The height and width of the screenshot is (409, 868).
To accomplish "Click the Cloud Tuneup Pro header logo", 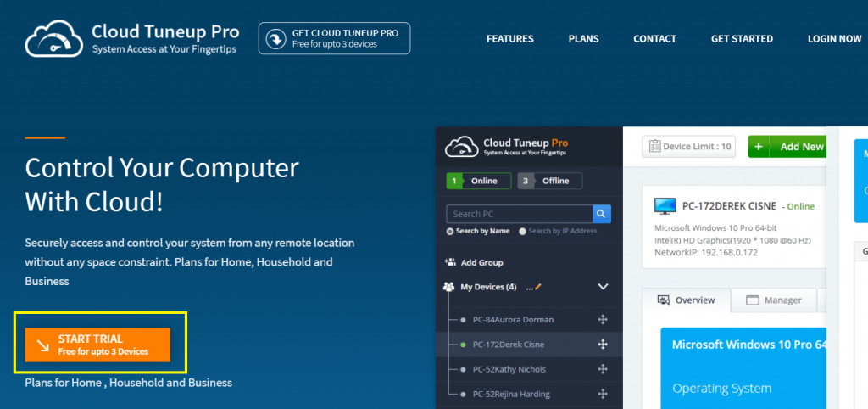I will [132, 38].
